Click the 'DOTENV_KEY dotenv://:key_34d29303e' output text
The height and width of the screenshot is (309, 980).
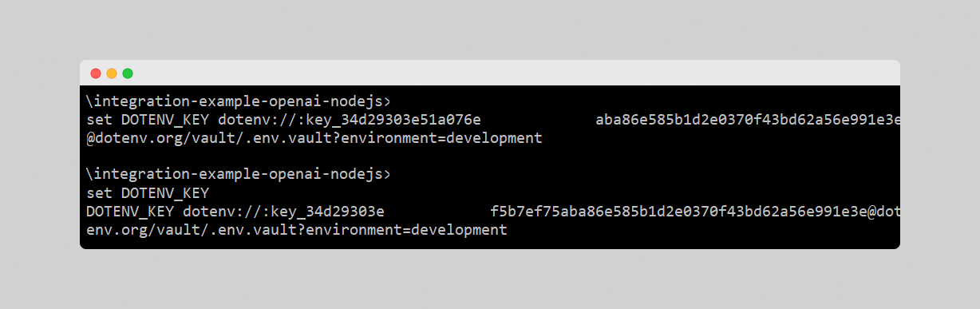click(235, 212)
